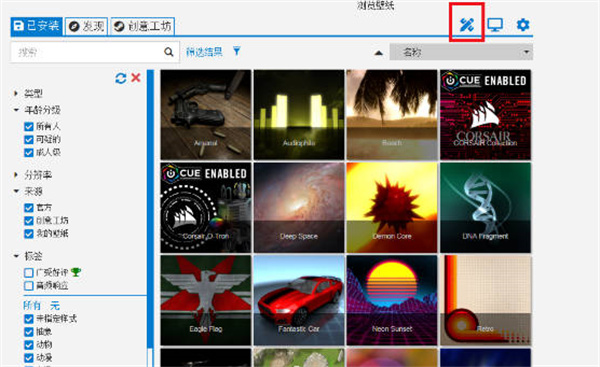The height and width of the screenshot is (367, 600).
Task: Select the Deep Space galaxy wallpaper
Action: [x=299, y=207]
